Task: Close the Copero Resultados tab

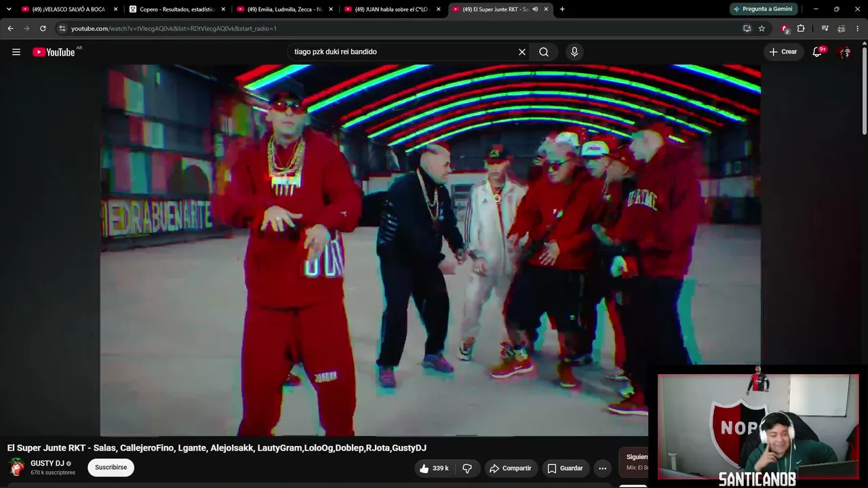Action: (x=223, y=9)
